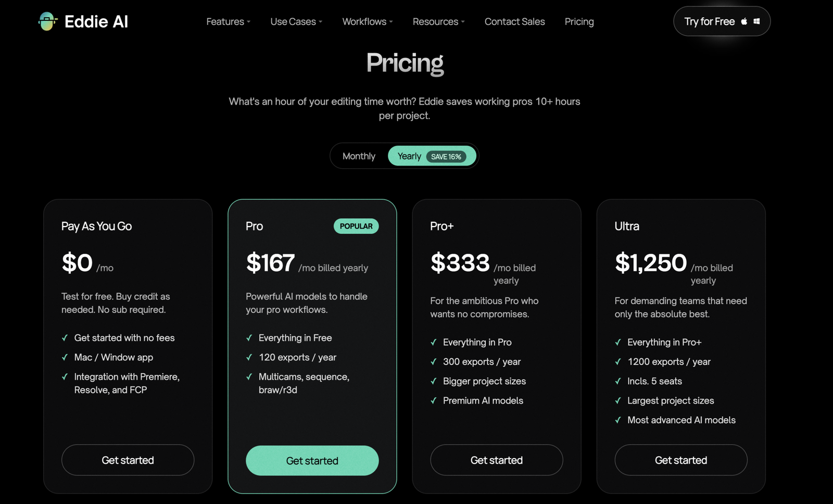Click the POPULAR badge on Pro plan
Image resolution: width=833 pixels, height=504 pixels.
[356, 226]
